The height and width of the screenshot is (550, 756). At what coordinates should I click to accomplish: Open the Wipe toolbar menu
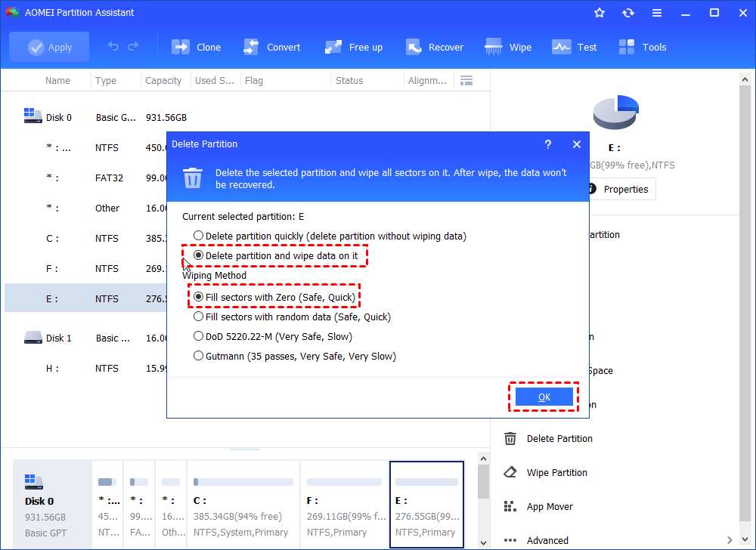click(x=508, y=47)
